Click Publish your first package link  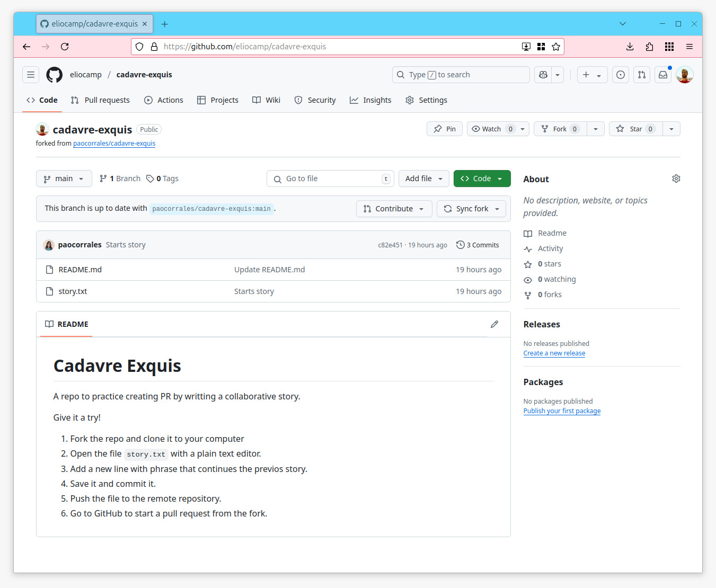[562, 411]
